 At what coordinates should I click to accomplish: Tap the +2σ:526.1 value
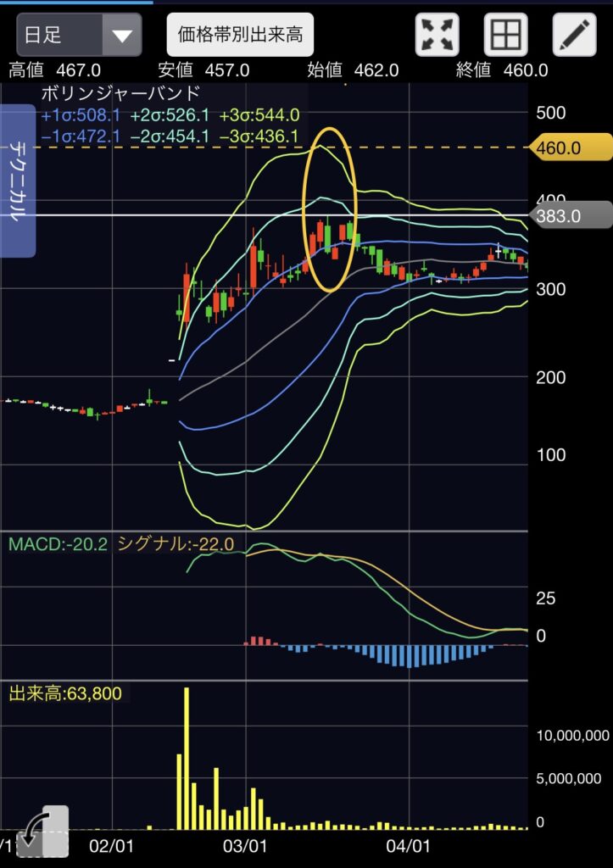(170, 115)
